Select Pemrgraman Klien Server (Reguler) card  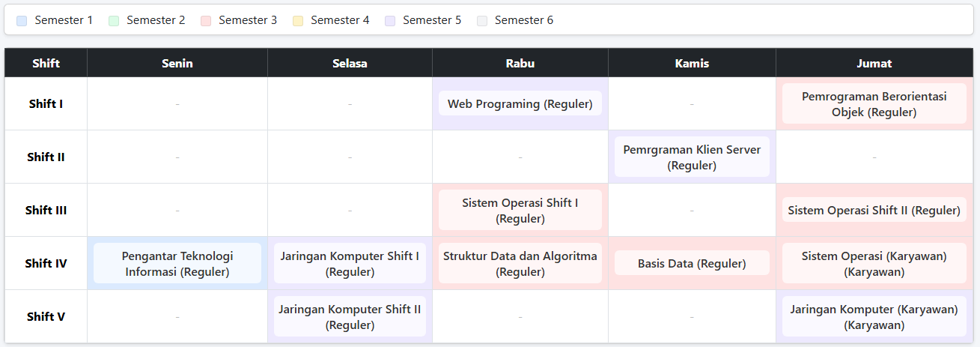coord(692,157)
